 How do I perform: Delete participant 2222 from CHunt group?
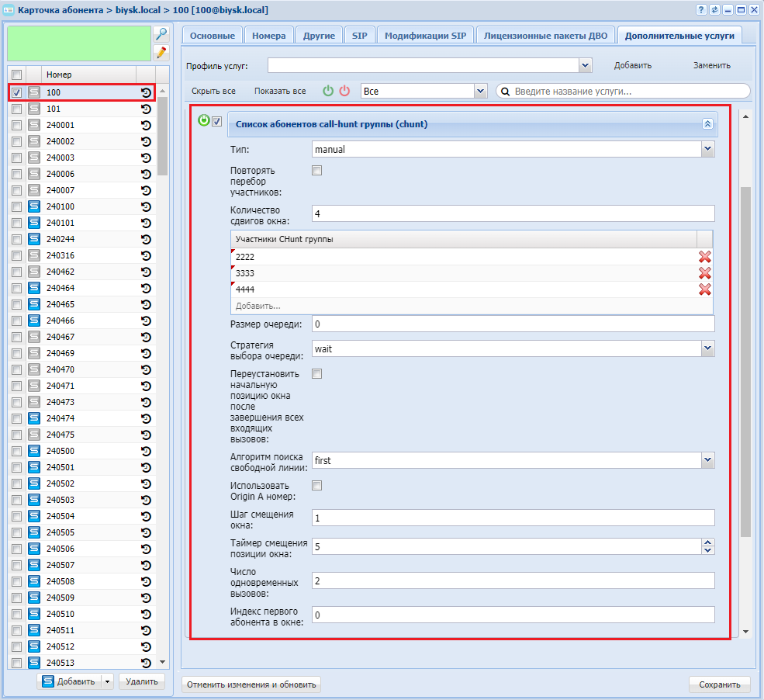(x=704, y=257)
